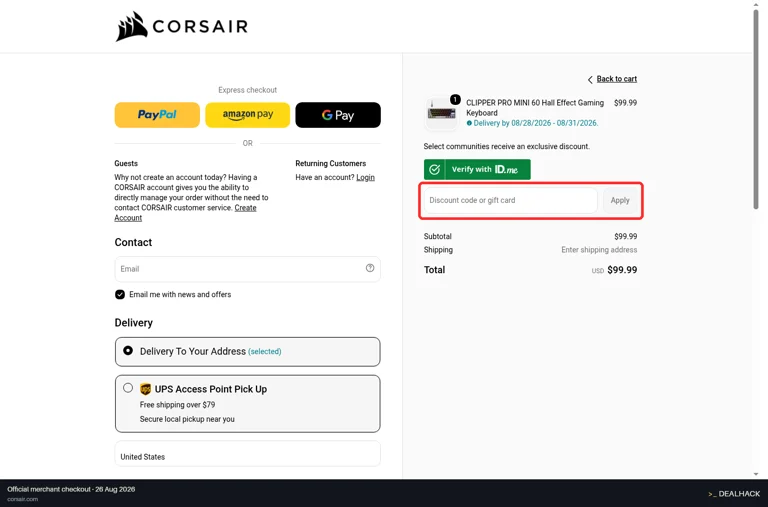This screenshot has height=507, width=768.
Task: Click the scrollbar down arrow
Action: pyautogui.click(x=756, y=474)
